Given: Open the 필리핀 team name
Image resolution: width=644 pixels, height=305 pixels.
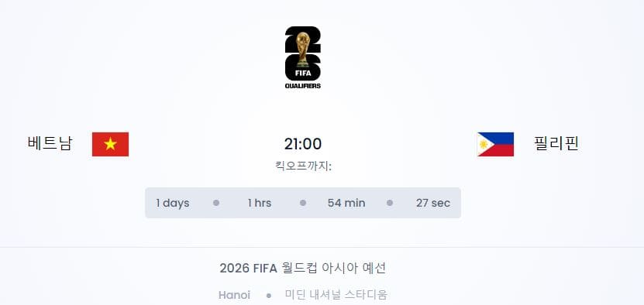Looking at the screenshot, I should [556, 143].
